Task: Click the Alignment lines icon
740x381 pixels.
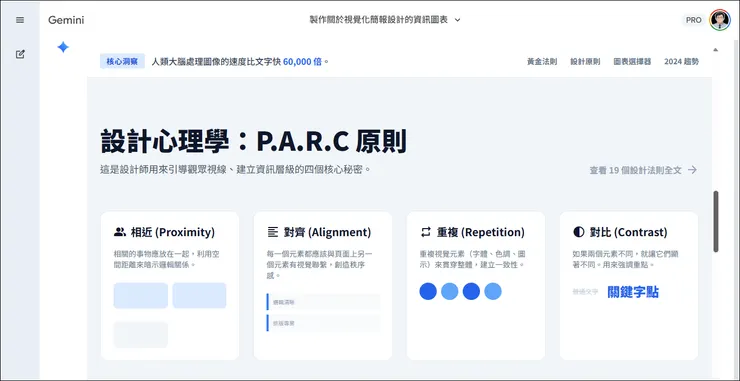Action: 273,232
